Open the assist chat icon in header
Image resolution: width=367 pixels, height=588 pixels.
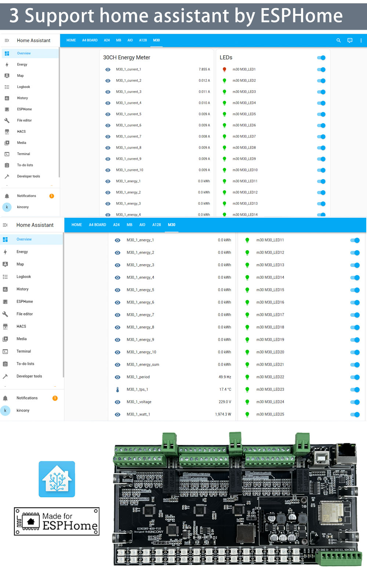pyautogui.click(x=350, y=40)
